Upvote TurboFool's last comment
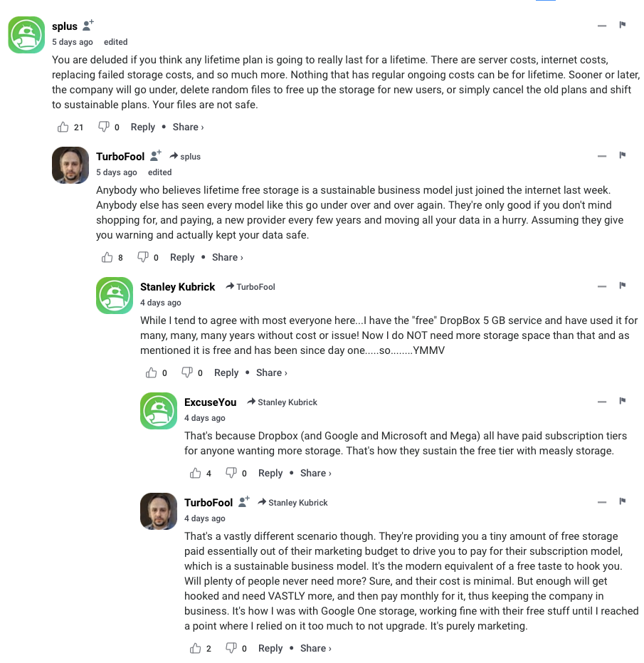Screen dimensions: 644x663 [196, 648]
